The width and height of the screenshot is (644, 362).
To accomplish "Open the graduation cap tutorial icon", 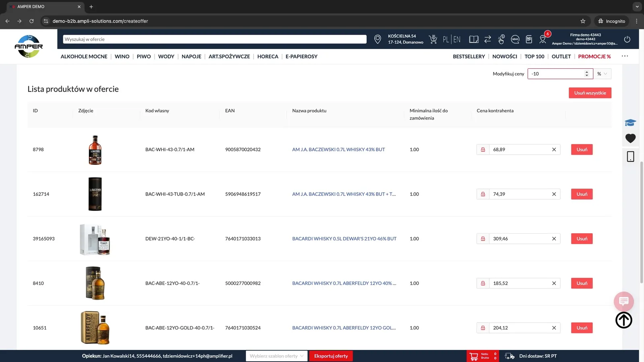I will pos(630,123).
